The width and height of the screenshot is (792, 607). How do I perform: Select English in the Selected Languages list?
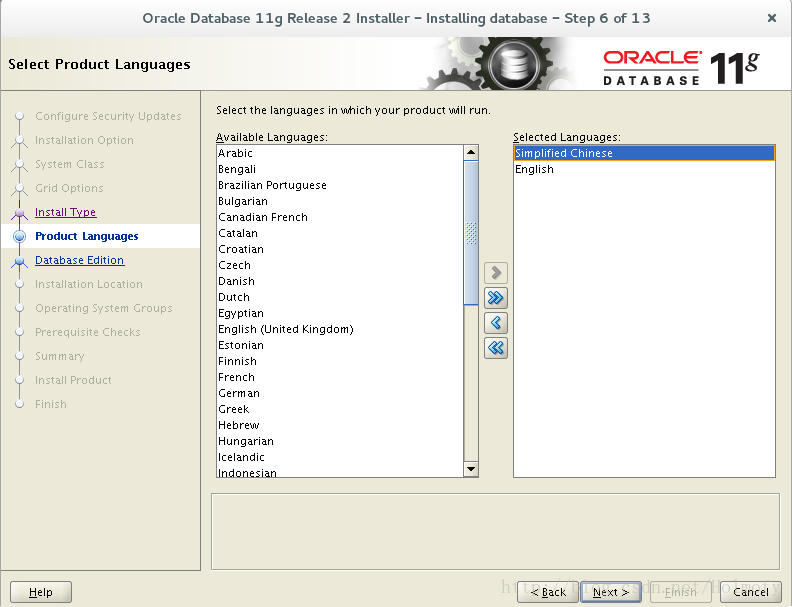coord(534,169)
